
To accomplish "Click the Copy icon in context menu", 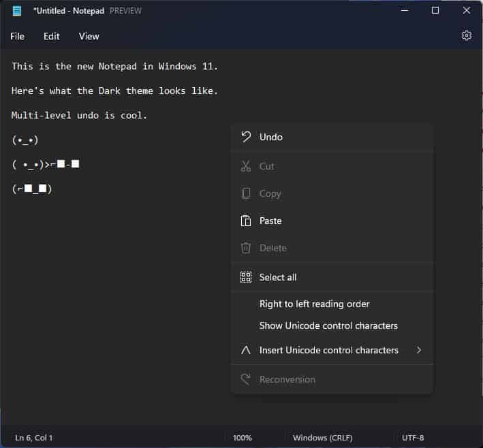I will (x=246, y=193).
